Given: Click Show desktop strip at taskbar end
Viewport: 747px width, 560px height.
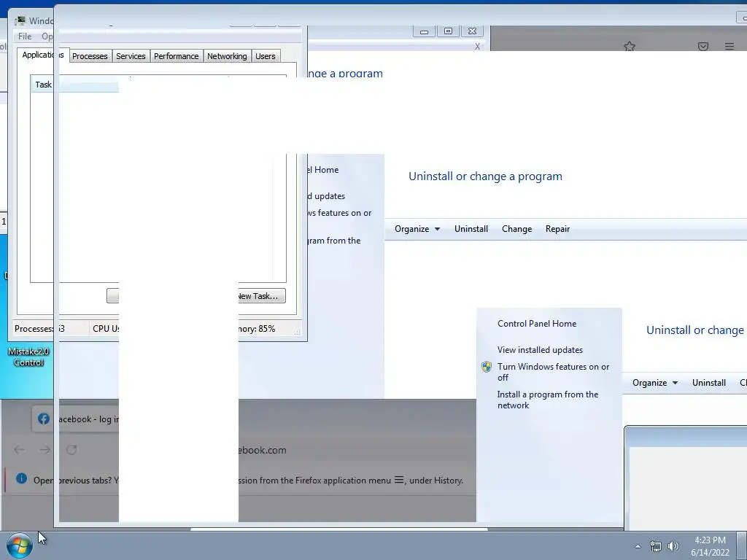Looking at the screenshot, I should click(x=742, y=546).
